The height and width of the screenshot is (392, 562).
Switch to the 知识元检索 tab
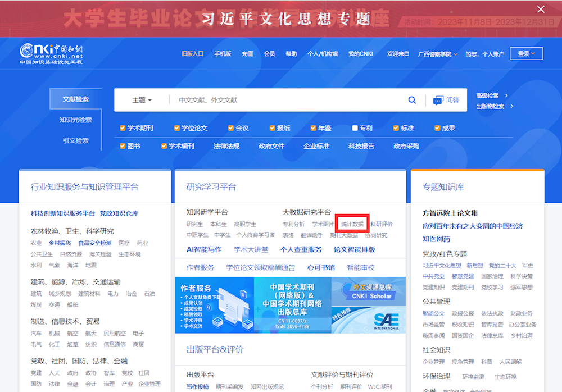point(75,120)
